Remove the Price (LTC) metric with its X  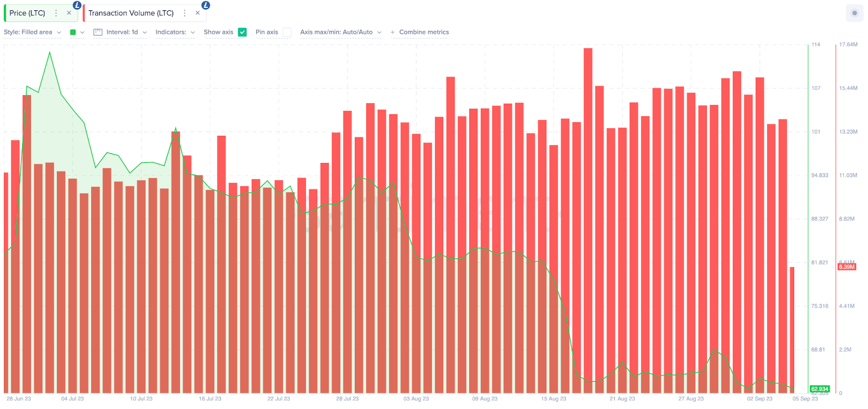pos(69,13)
